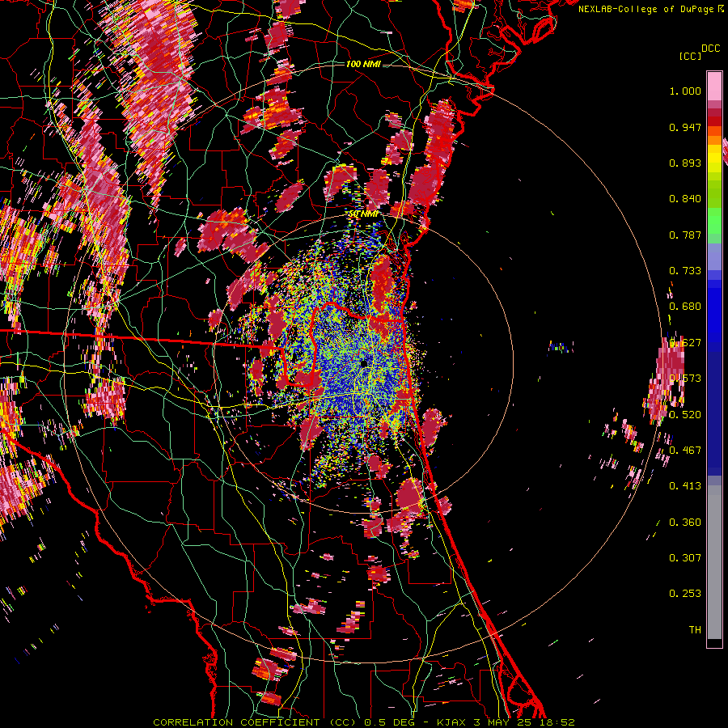
Task: Click the Correlation Coefficient caption at the bottom
Action: [x=364, y=722]
